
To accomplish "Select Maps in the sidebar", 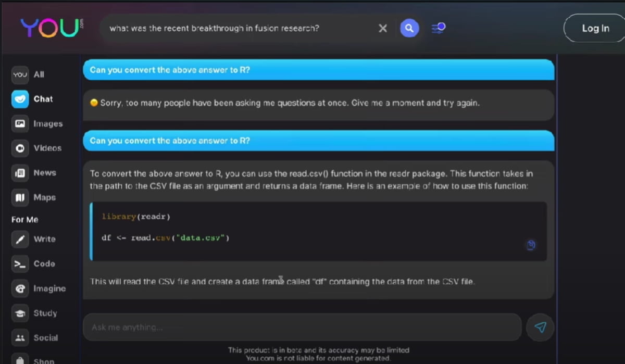I will click(20, 197).
